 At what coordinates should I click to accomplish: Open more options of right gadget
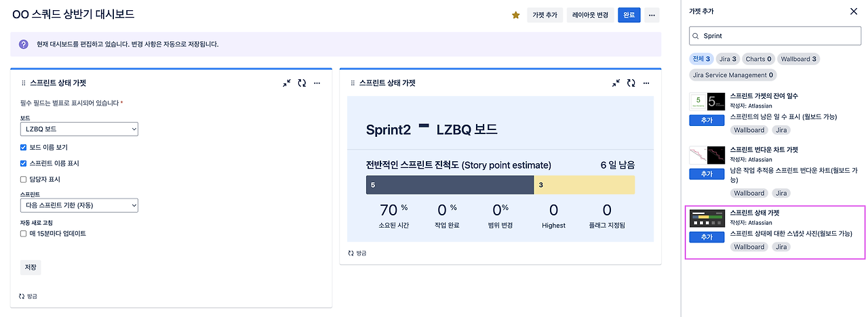pyautogui.click(x=646, y=83)
